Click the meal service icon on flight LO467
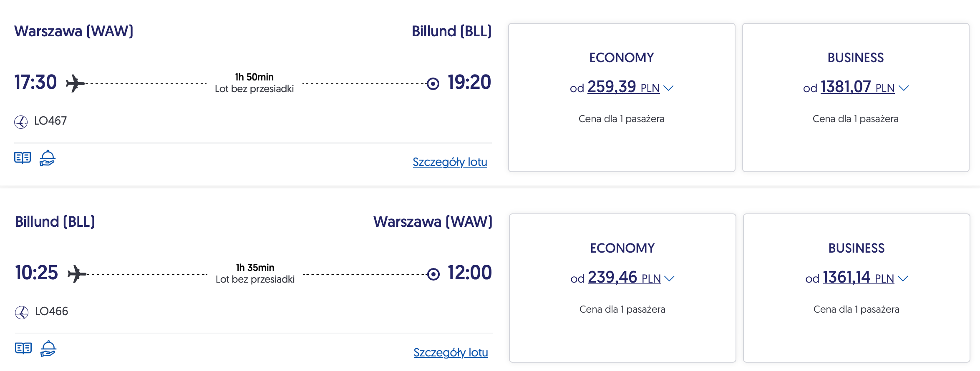Image resolution: width=980 pixels, height=371 pixels. click(x=47, y=158)
